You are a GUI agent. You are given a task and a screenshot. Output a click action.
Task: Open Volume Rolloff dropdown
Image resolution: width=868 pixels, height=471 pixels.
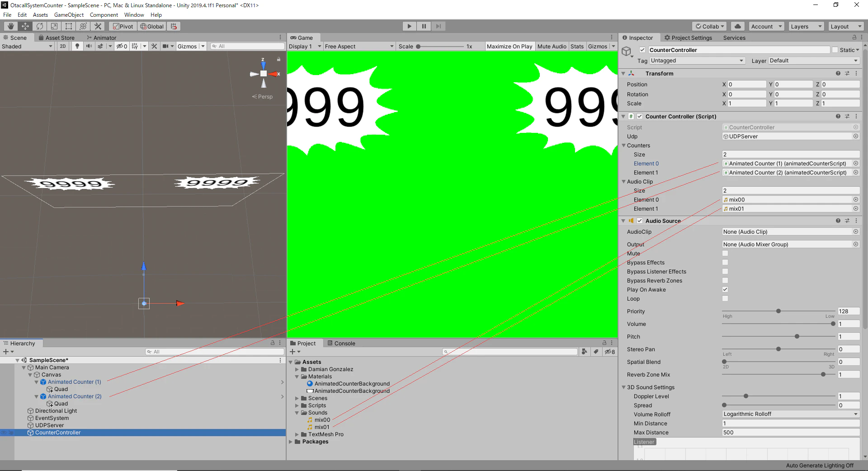[x=791, y=414]
